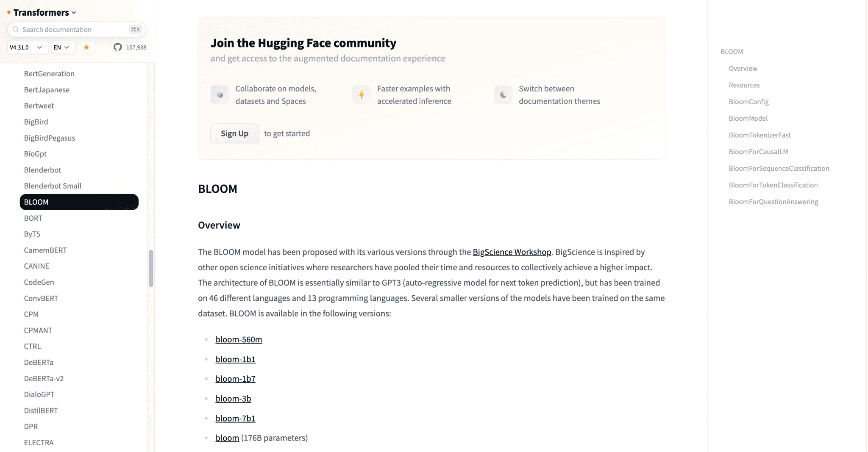Viewport: 868px width, 452px height.
Task: Click the moon documentation themes icon
Action: tap(503, 95)
